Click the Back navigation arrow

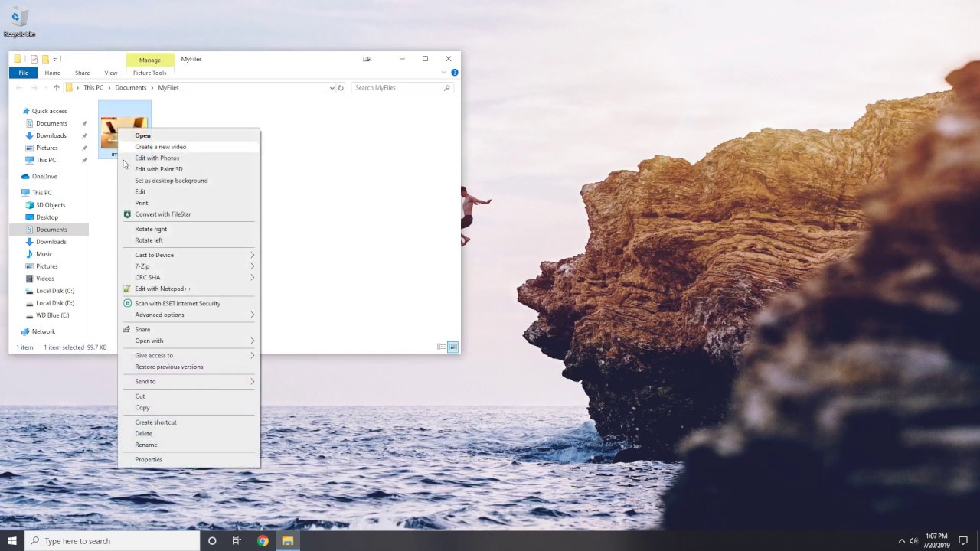[19, 88]
